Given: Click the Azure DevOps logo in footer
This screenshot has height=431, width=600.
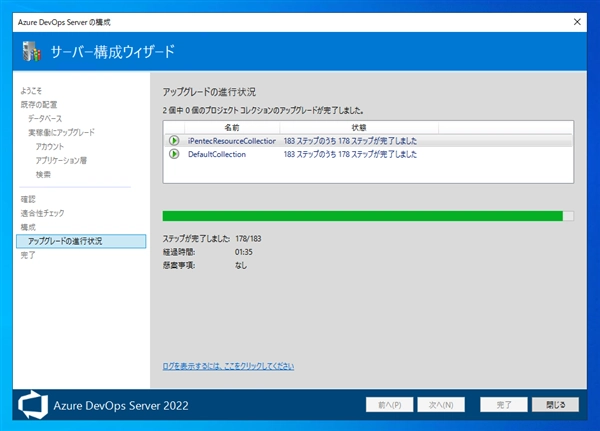Looking at the screenshot, I should pos(33,405).
